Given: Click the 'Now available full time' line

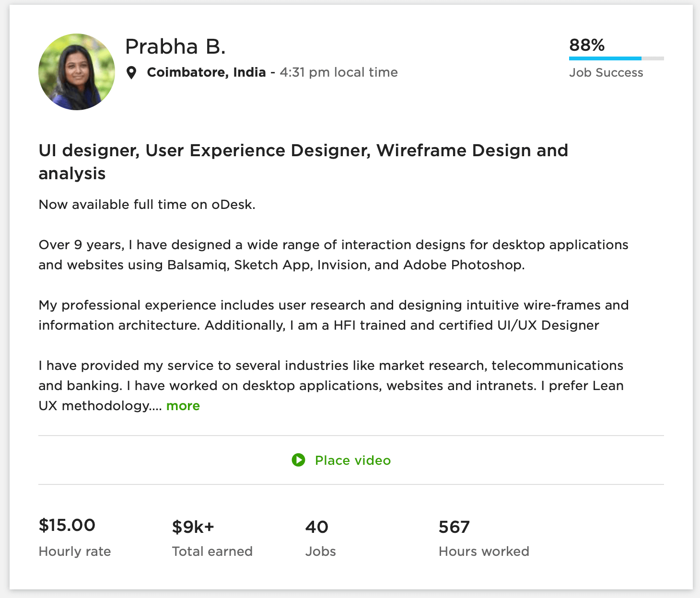Looking at the screenshot, I should [147, 205].
